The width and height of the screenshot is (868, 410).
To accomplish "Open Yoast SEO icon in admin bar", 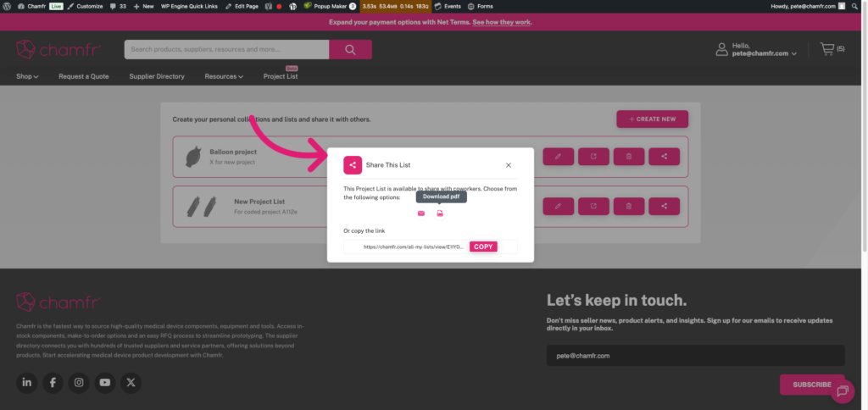I will [268, 6].
